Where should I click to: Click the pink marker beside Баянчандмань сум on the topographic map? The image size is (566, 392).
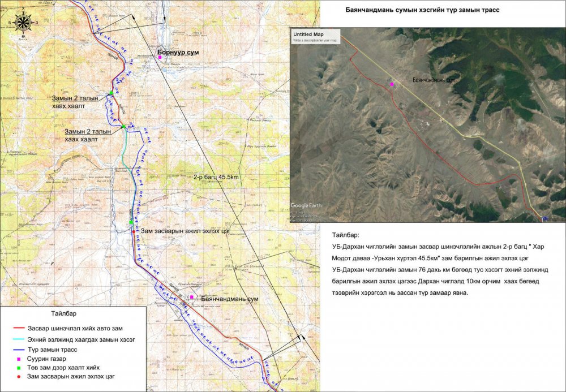192,297
